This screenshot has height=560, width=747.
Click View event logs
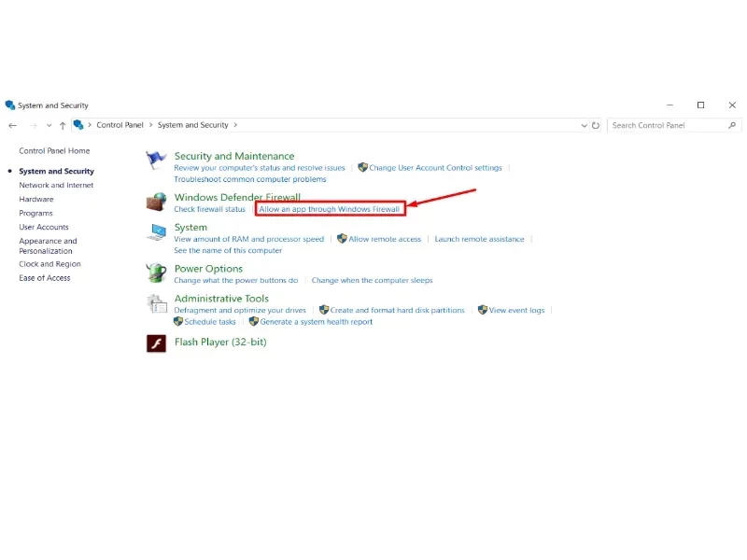click(516, 311)
